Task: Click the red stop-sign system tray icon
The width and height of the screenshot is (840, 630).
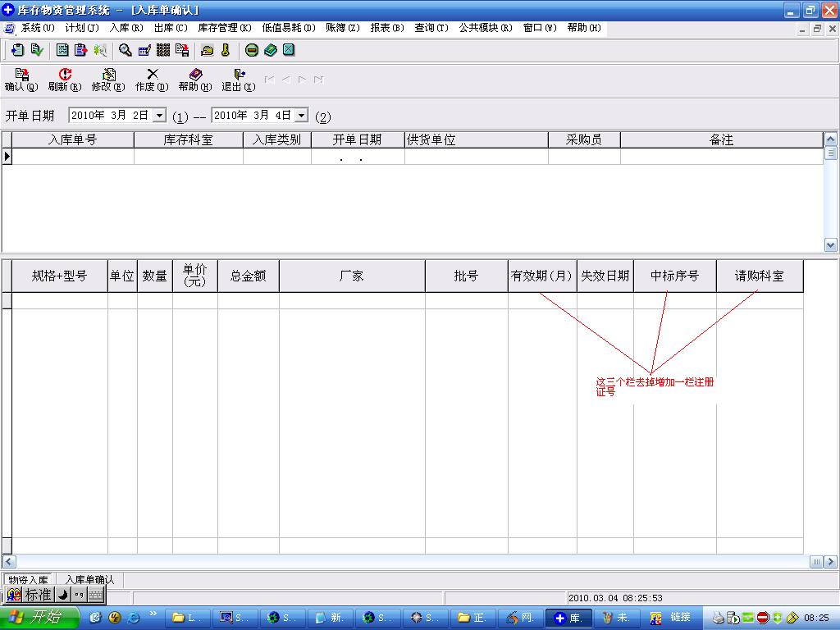Action: pos(764,618)
